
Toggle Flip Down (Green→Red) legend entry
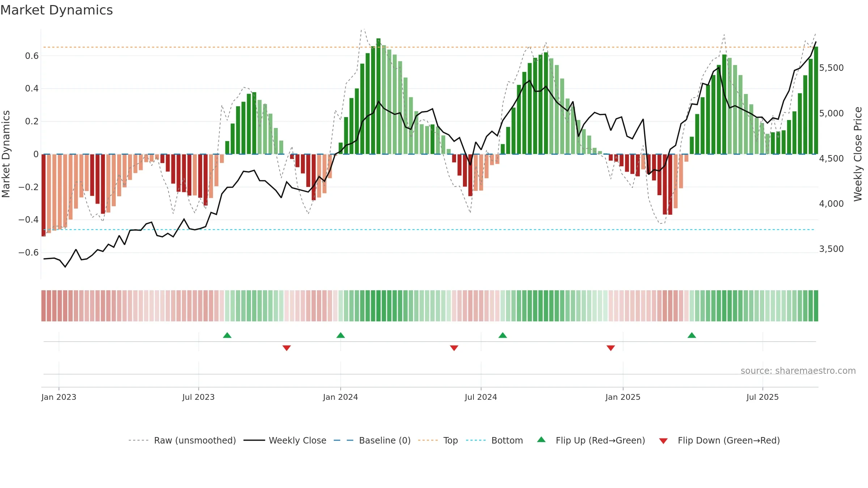click(719, 440)
